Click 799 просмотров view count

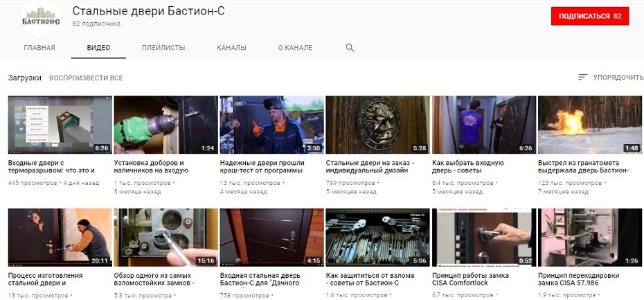pyautogui.click(x=350, y=183)
